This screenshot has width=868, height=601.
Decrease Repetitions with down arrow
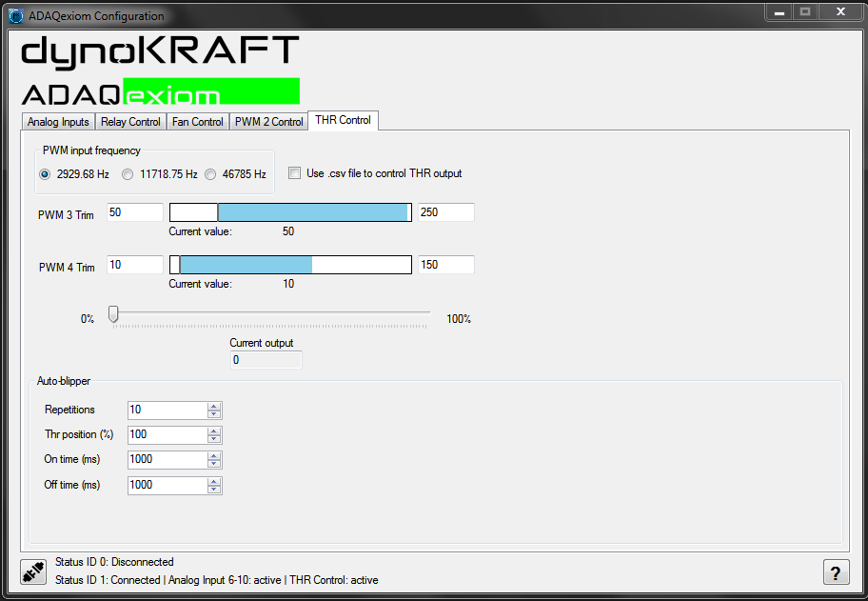[214, 414]
